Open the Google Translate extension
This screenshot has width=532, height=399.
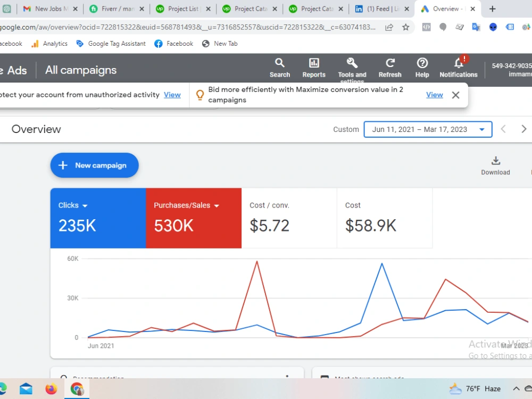[476, 27]
